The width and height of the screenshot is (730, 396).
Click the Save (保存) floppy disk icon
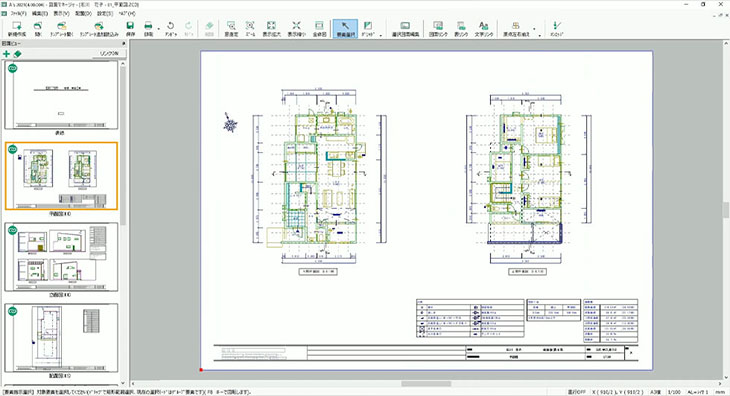[130, 28]
